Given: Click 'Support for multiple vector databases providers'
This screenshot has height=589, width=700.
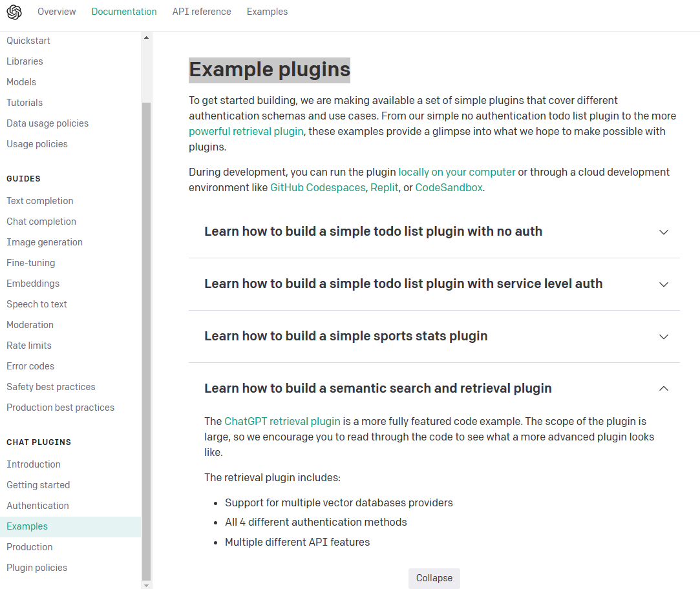Looking at the screenshot, I should click(339, 503).
